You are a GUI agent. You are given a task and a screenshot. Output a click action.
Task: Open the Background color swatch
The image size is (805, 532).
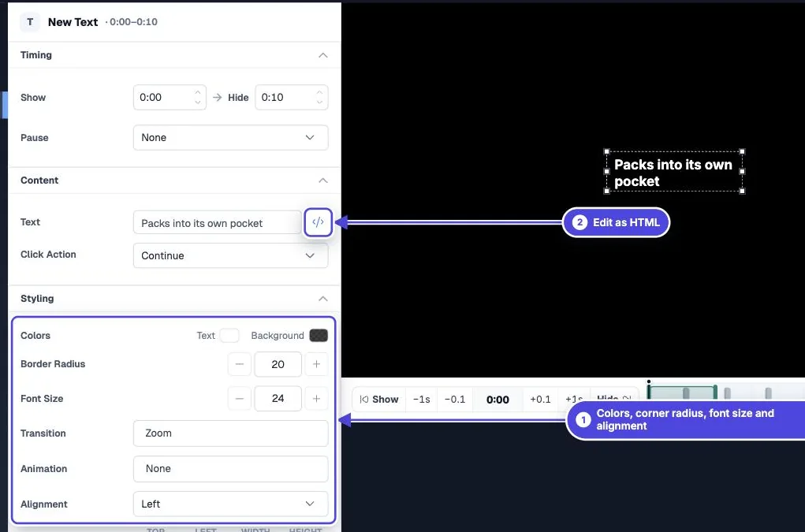click(x=319, y=336)
